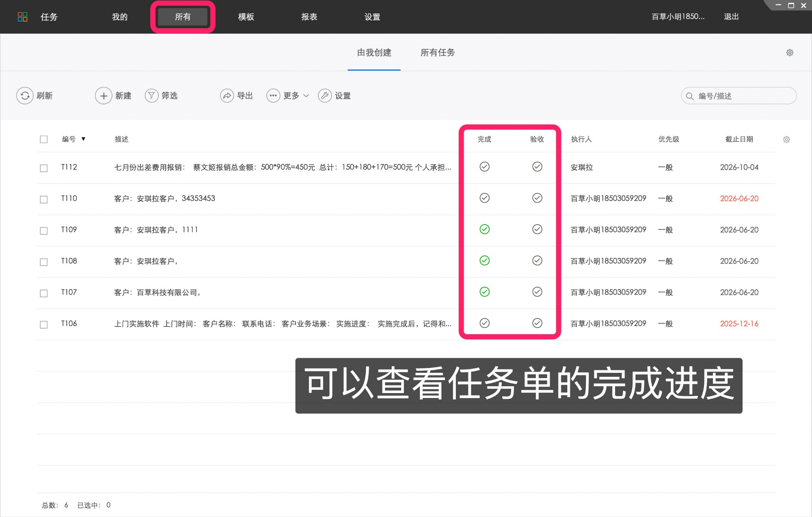The width and height of the screenshot is (812, 517).
Task: Click the plus icon for new task
Action: [x=104, y=96]
